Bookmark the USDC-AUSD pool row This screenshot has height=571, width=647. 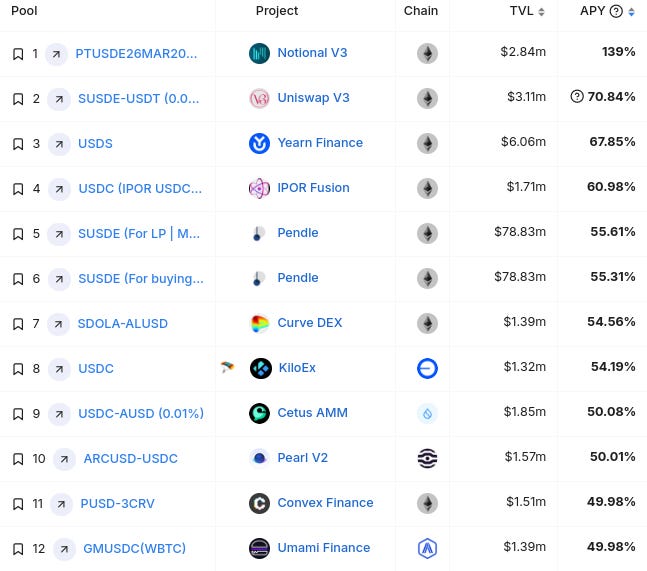tap(18, 413)
